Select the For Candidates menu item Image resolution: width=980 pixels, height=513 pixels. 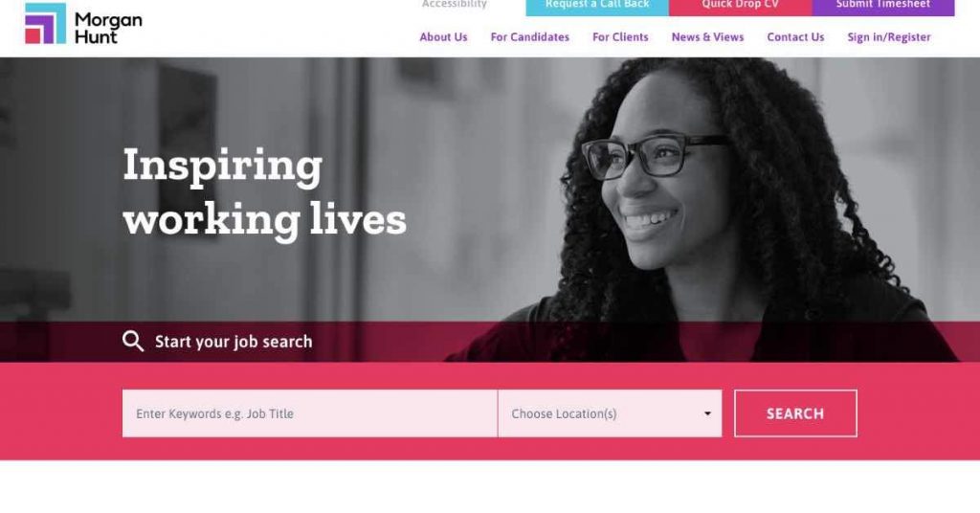tap(529, 37)
